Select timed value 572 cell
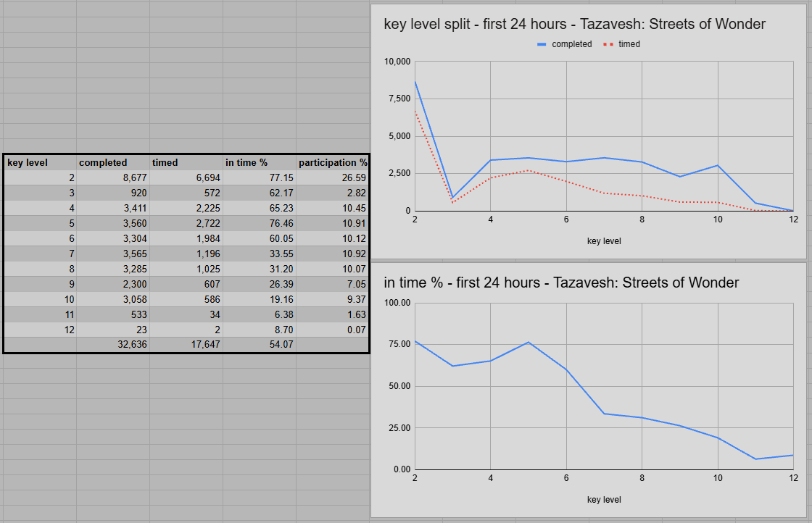The image size is (812, 523). tap(186, 193)
